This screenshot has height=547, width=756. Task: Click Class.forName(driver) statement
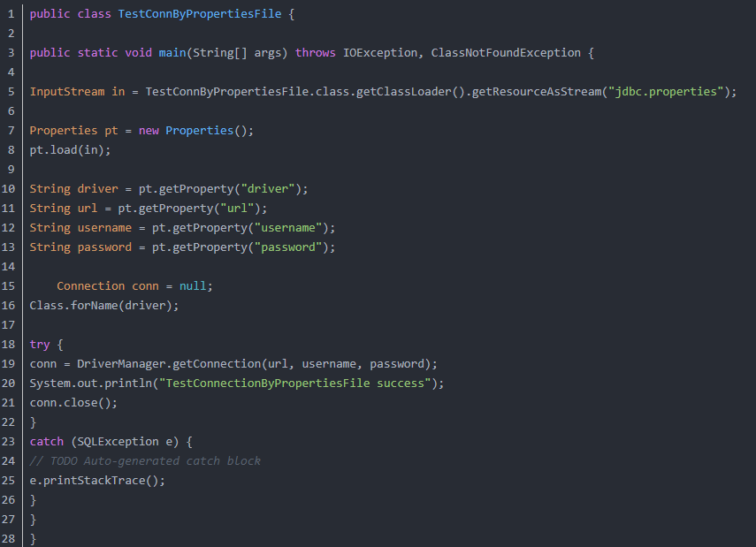pyautogui.click(x=104, y=306)
